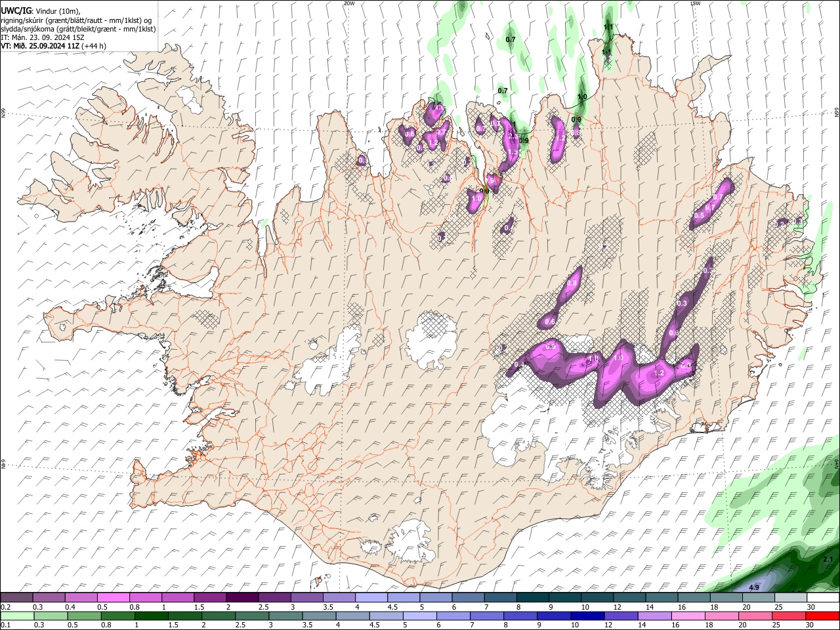Click the 'UWC/IG: Vindur (10m)' title line
Viewport: 840px width, 630px height.
pos(41,11)
